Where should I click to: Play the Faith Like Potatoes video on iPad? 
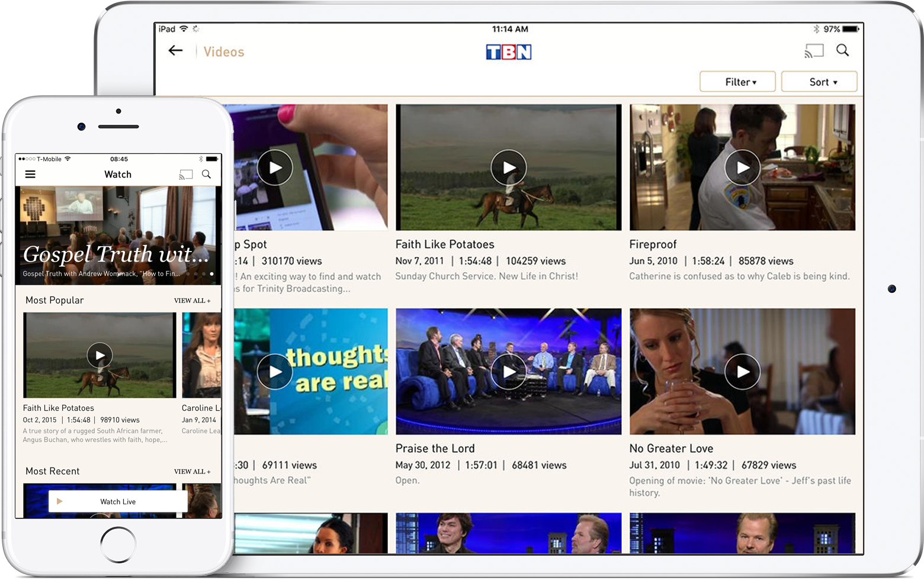pos(509,167)
